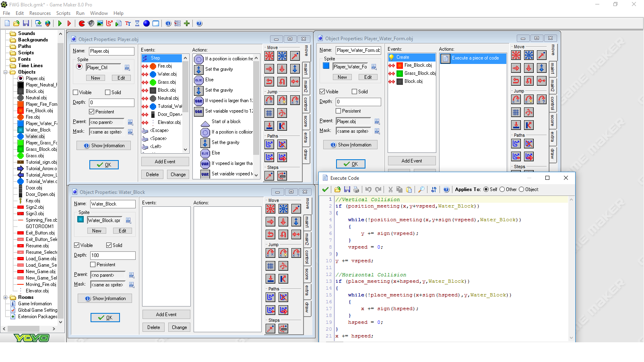
Task: Run the game with green play icon
Action: (x=60, y=23)
